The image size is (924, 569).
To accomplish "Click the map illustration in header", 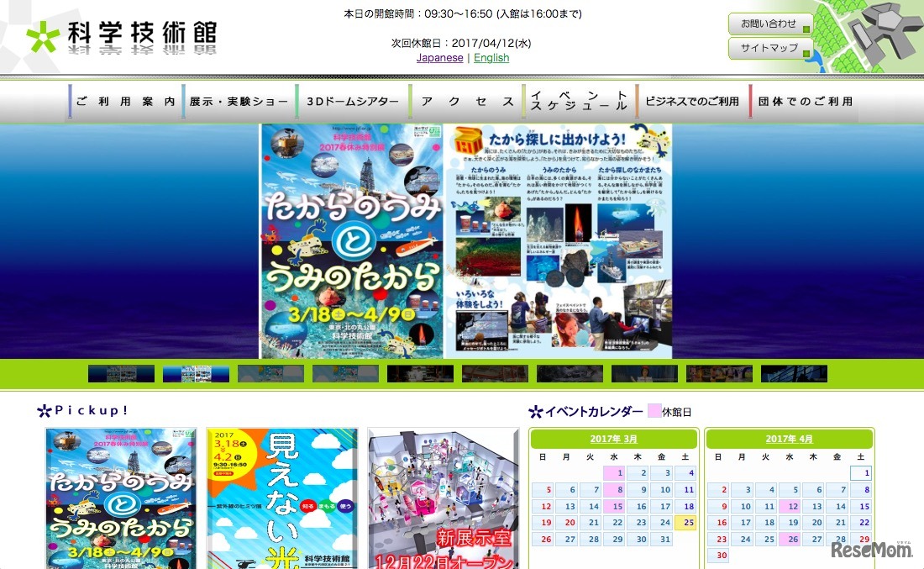I will pyautogui.click(x=869, y=36).
